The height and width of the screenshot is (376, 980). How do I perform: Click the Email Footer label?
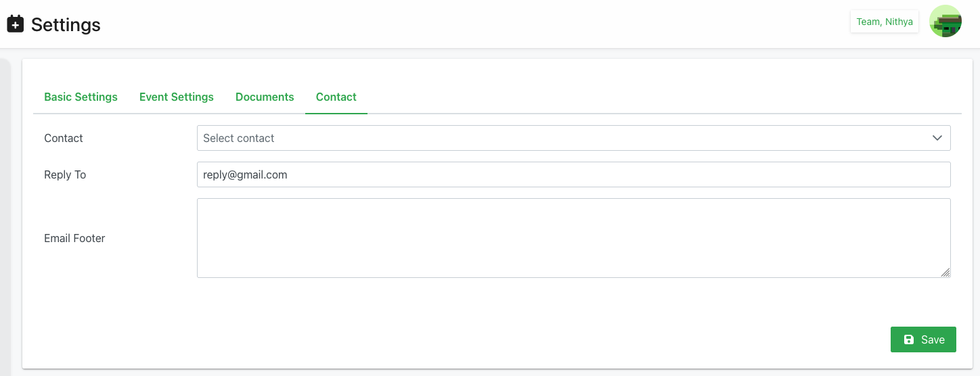pos(74,238)
